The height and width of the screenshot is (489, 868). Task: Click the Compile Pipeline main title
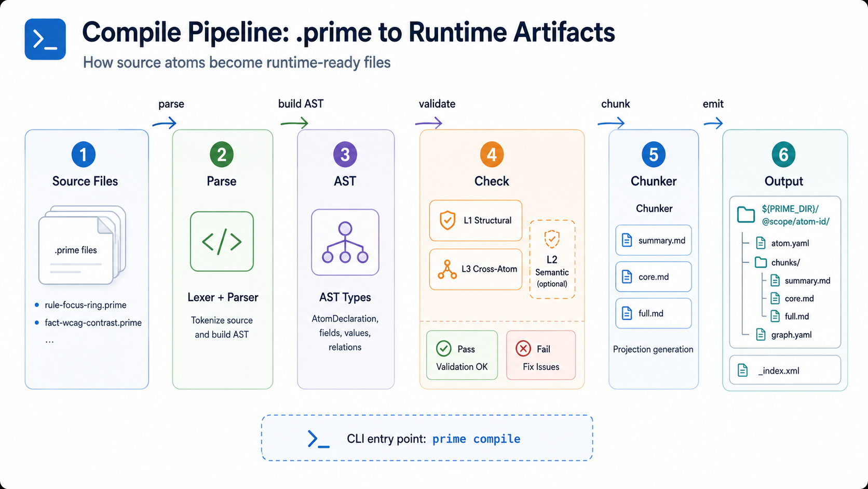tap(348, 32)
